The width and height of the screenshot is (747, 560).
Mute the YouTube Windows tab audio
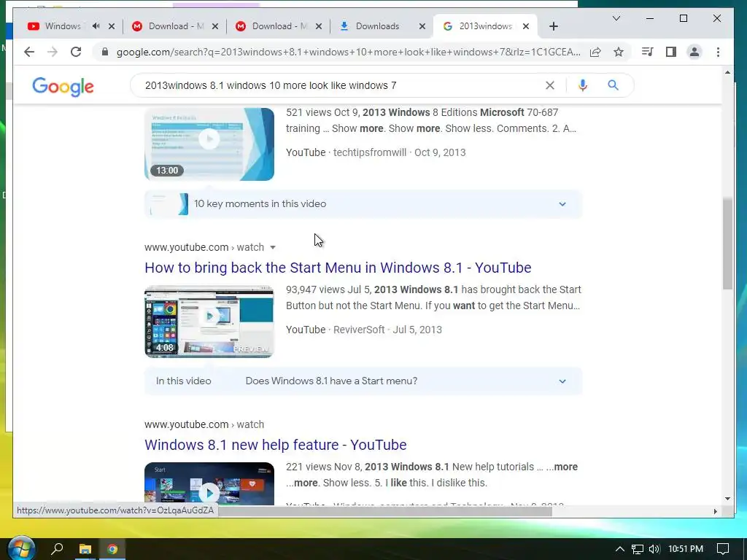[x=96, y=26]
